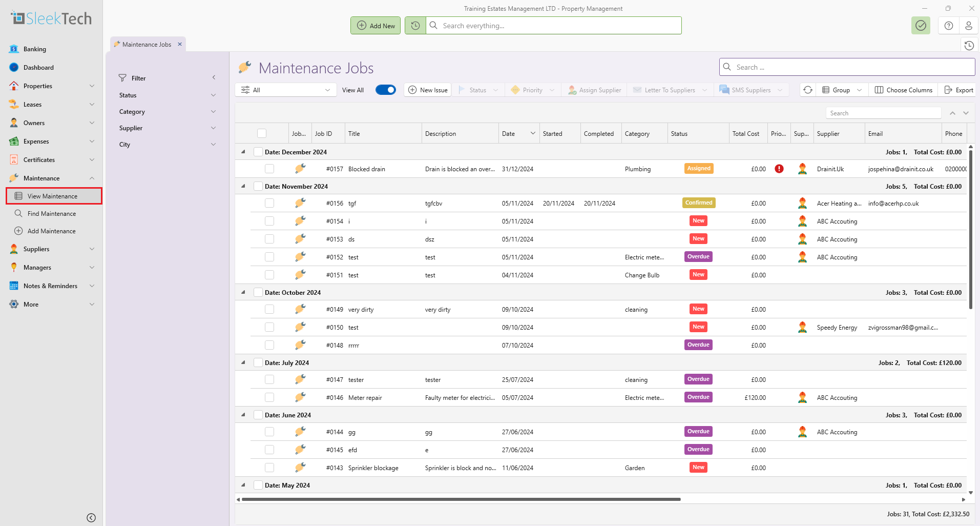
Task: Click the search magnifier icon in Maintenance Jobs
Action: (727, 67)
